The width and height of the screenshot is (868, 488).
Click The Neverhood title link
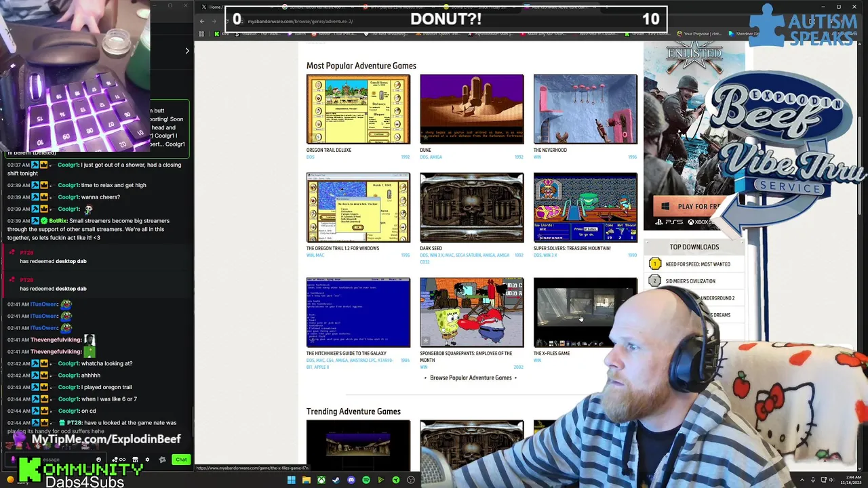550,150
